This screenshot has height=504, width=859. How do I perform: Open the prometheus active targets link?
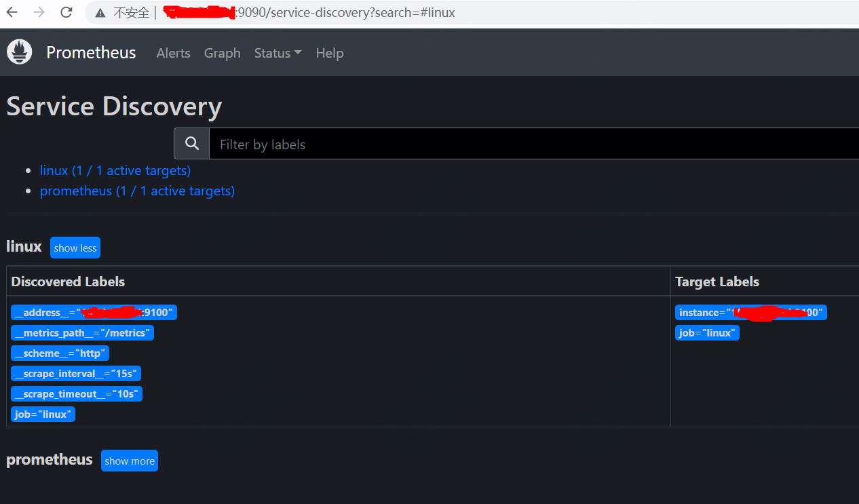coord(137,191)
